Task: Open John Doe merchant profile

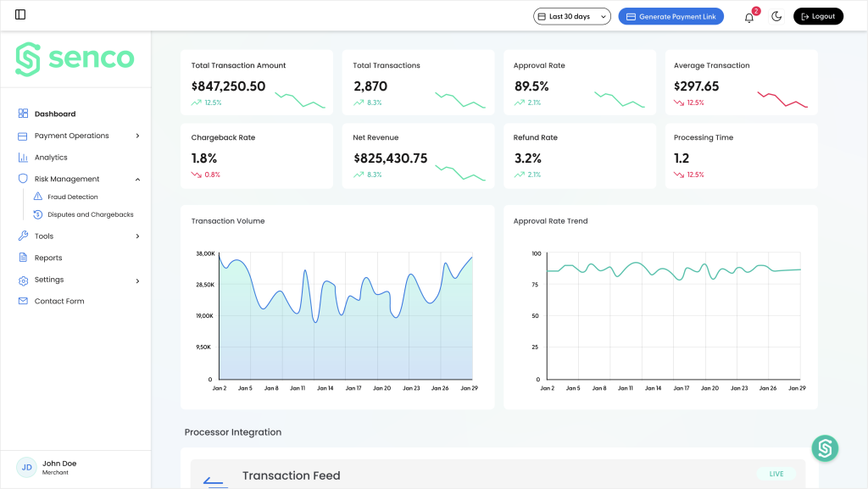Action: tap(58, 467)
